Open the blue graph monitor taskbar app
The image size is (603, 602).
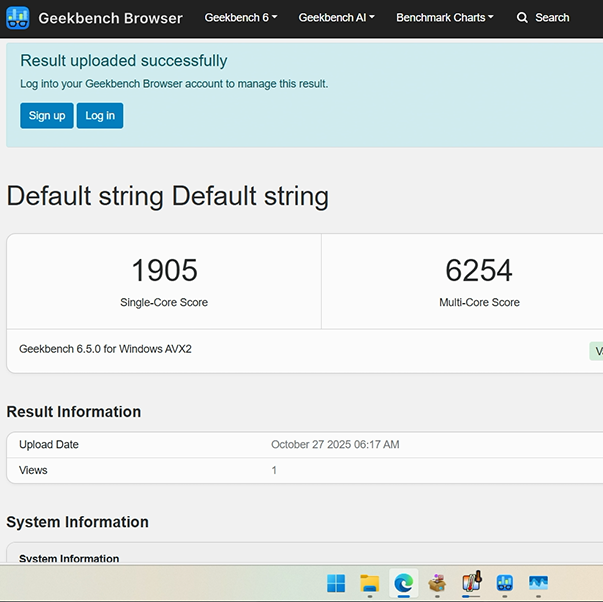[x=539, y=583]
